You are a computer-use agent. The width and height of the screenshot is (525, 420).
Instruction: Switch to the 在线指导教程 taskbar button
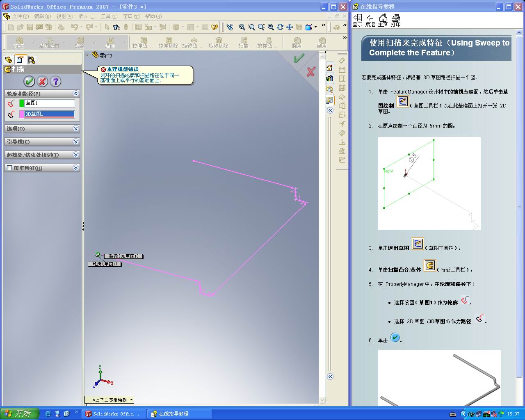(179, 414)
